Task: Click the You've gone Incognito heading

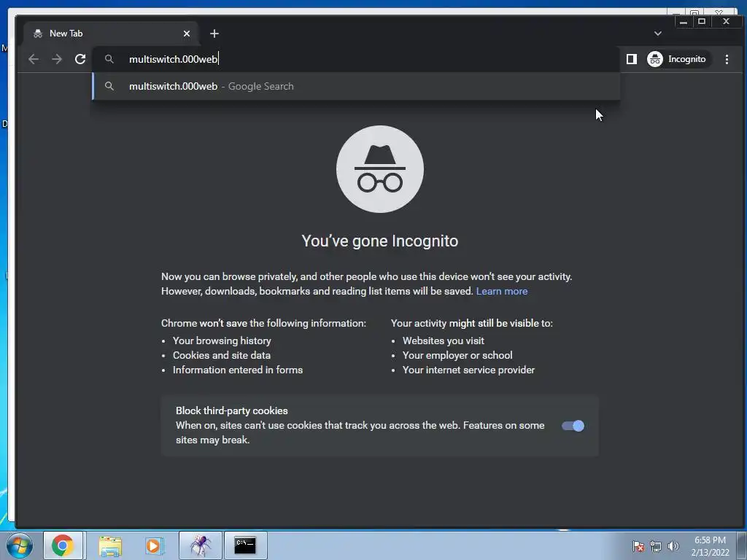Action: (x=379, y=241)
